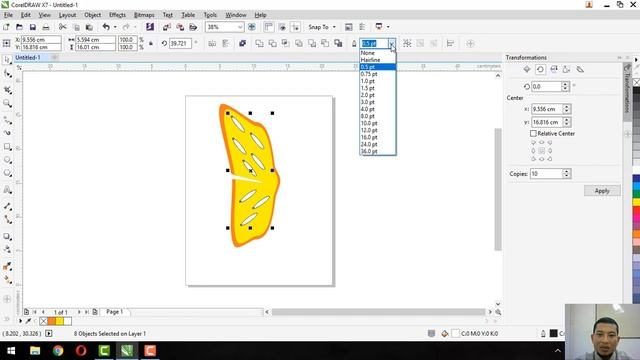Toggle the Show grid button
Image resolution: width=640 pixels, height=360 pixels.
(282, 27)
